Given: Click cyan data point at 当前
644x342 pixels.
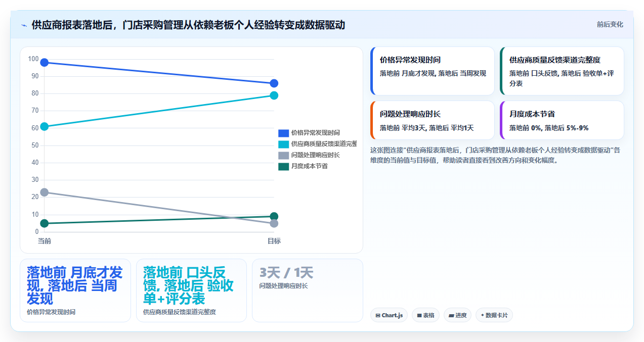Looking at the screenshot, I should point(45,126).
